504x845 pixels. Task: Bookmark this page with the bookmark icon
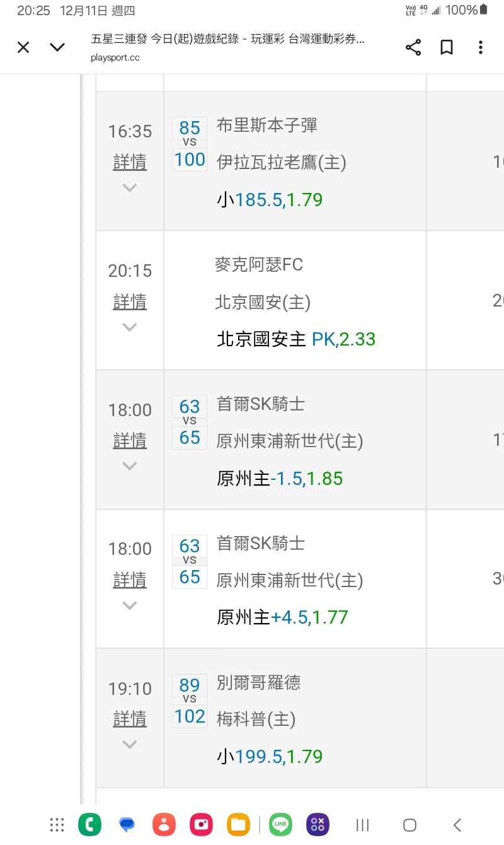pos(447,47)
